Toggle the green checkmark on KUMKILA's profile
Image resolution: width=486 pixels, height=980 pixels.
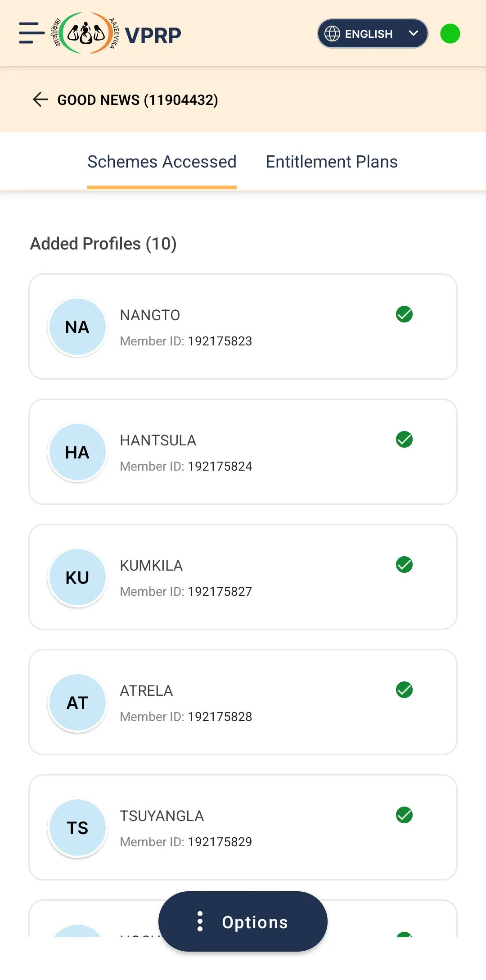[x=404, y=565]
